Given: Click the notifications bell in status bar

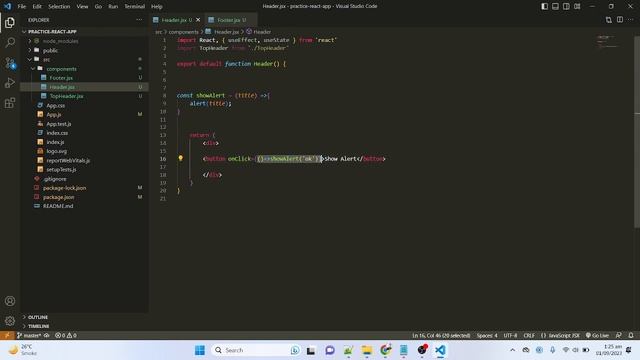Looking at the screenshot, I should pyautogui.click(x=631, y=335).
